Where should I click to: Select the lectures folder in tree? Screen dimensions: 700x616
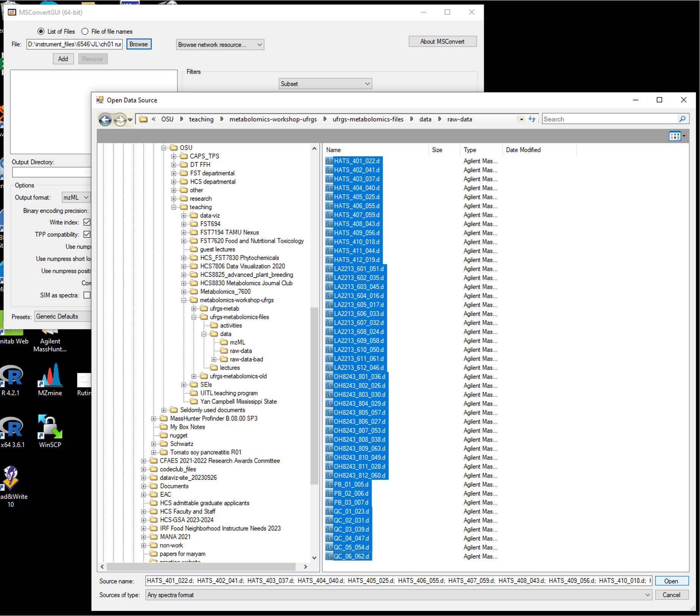[x=230, y=368]
